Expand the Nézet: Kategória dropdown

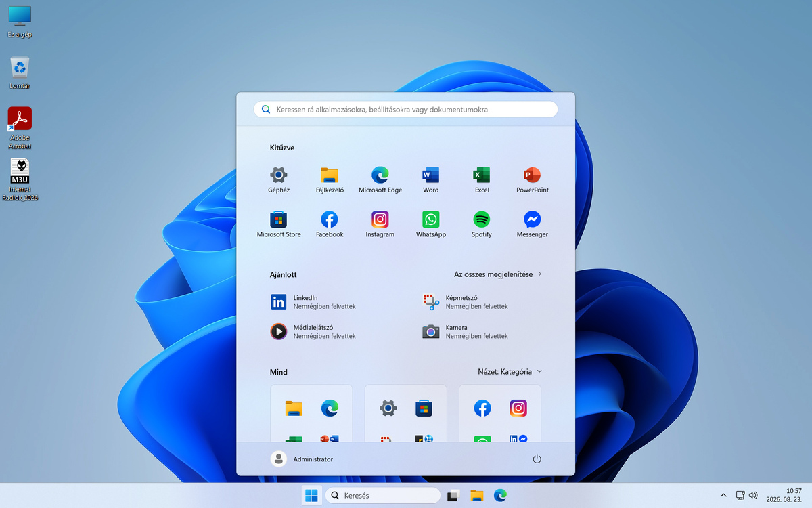pos(510,372)
